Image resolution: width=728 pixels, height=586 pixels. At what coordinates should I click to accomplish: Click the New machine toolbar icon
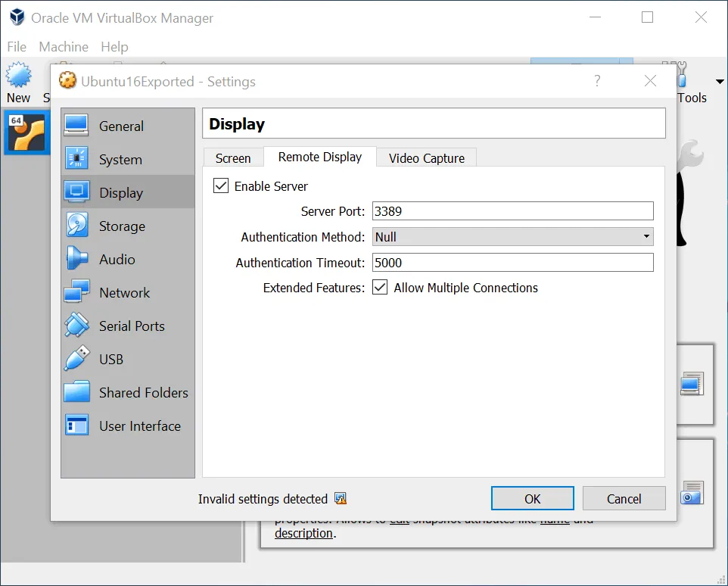coord(19,75)
